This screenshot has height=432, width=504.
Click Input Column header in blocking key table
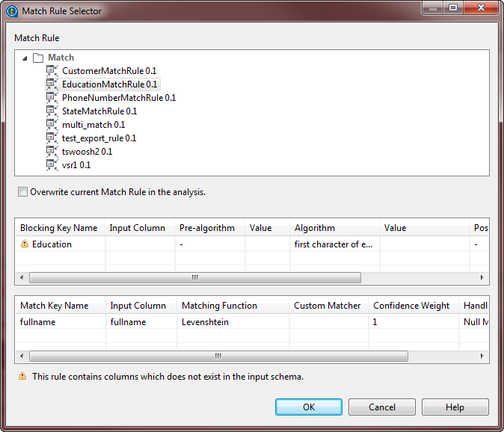pyautogui.click(x=140, y=228)
